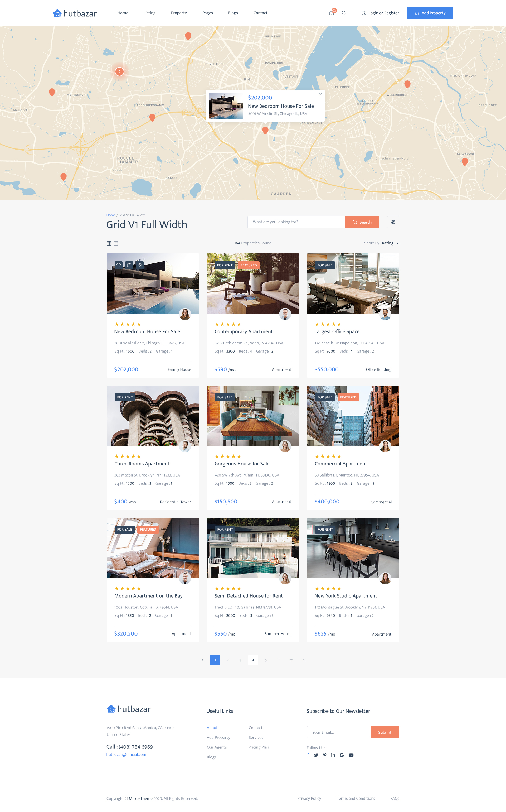This screenshot has height=812, width=506.
Task: Click the cluster marker labeled 2 on map
Action: pyautogui.click(x=119, y=72)
